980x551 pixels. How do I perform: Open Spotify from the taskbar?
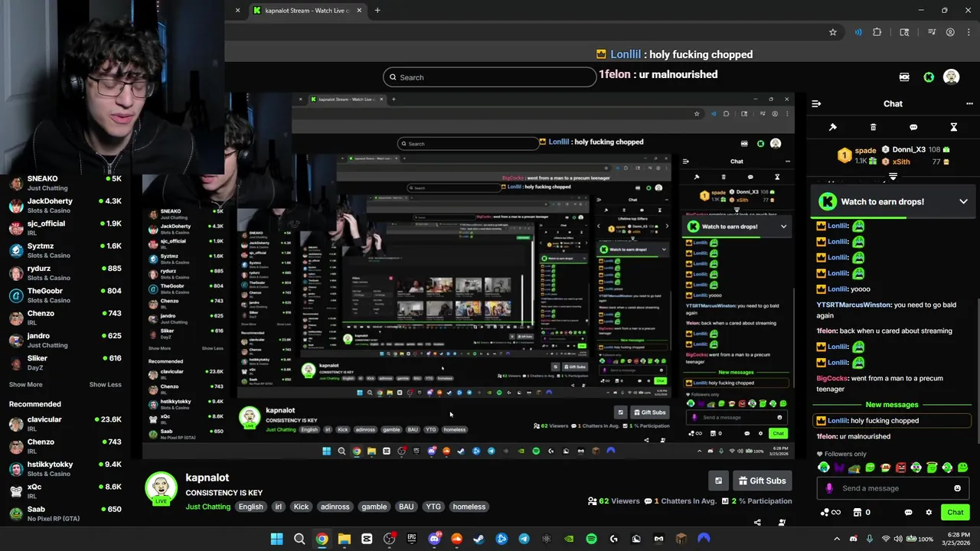[591, 539]
